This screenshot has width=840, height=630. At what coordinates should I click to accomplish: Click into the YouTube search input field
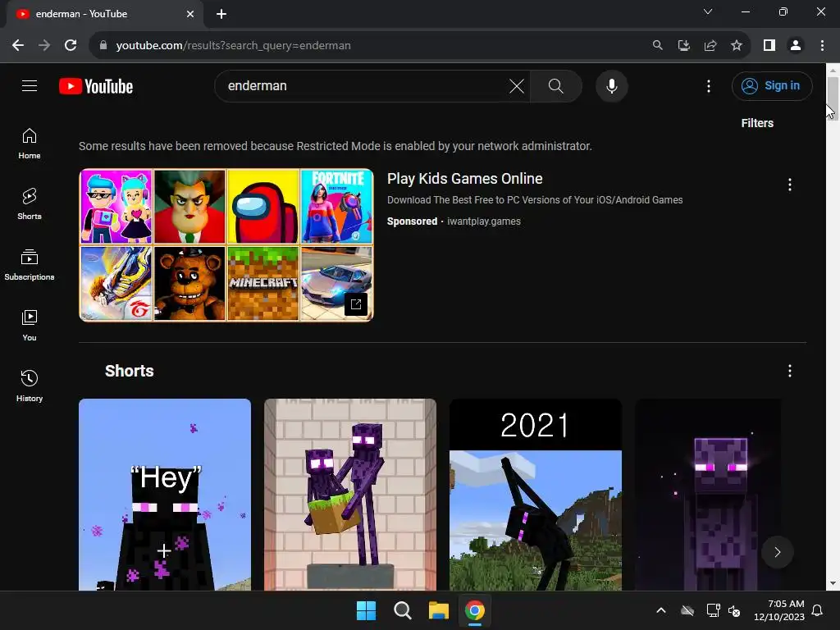point(364,85)
